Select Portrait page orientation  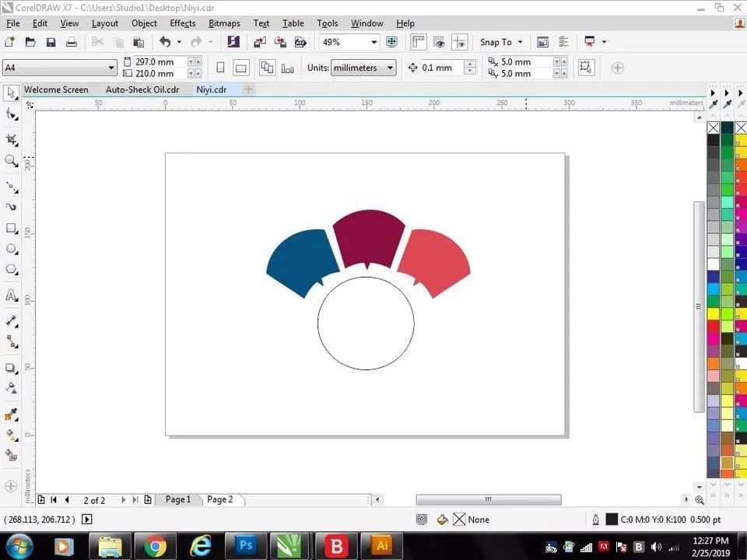tap(220, 68)
